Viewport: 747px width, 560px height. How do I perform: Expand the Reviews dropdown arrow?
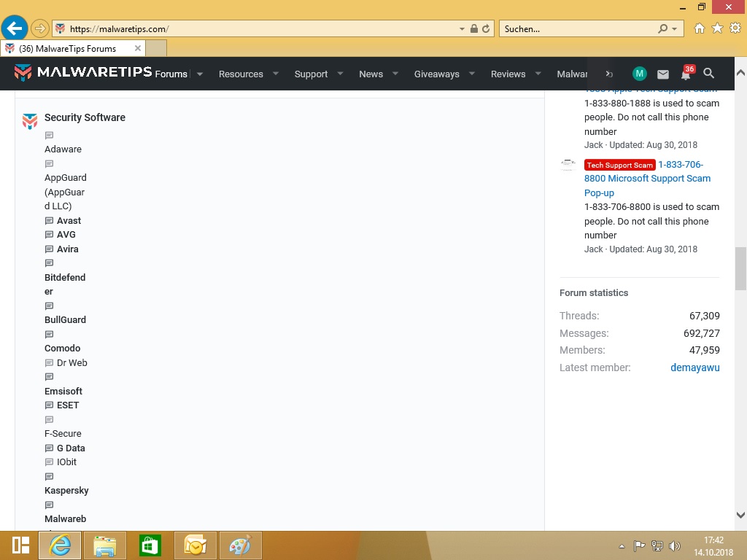pos(538,74)
